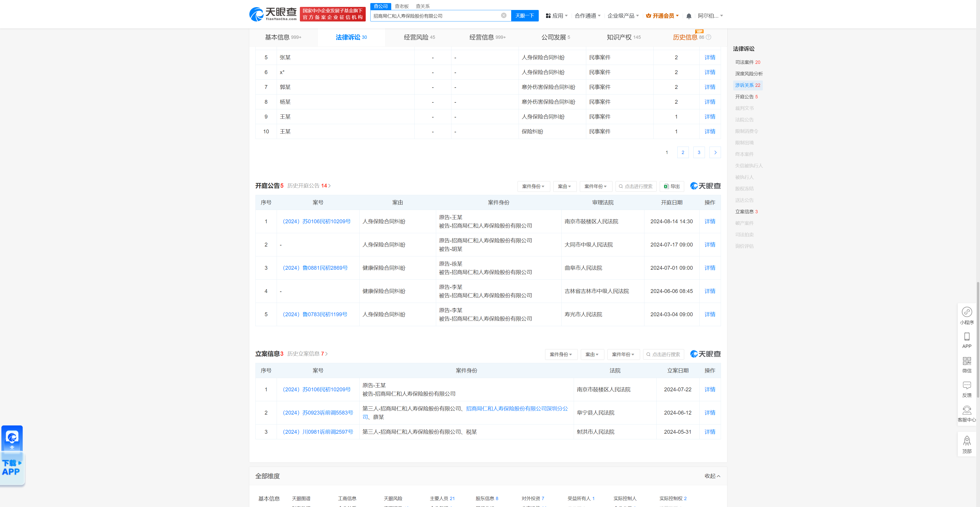Switch to the 经营风险 tab
The width and height of the screenshot is (980, 507).
[419, 37]
